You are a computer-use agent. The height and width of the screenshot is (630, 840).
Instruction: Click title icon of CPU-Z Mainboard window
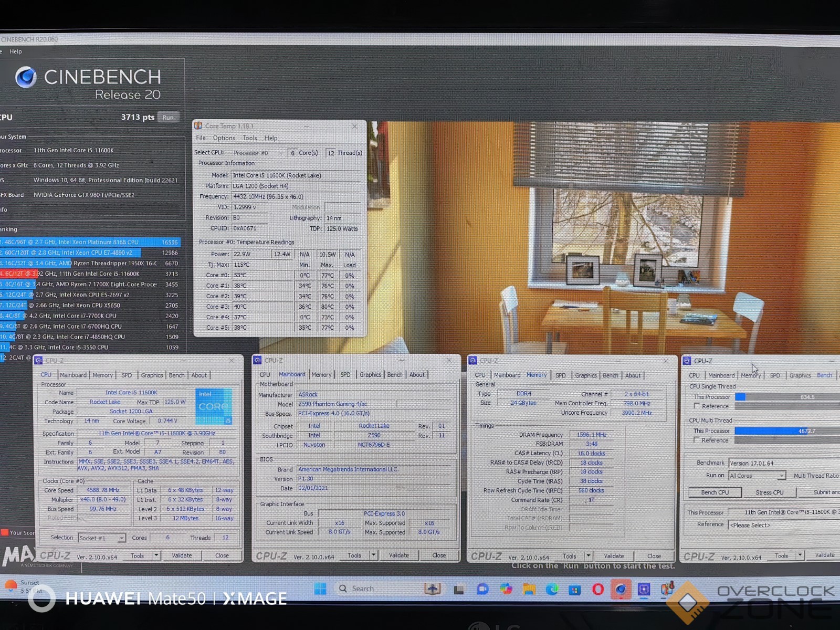(x=257, y=360)
